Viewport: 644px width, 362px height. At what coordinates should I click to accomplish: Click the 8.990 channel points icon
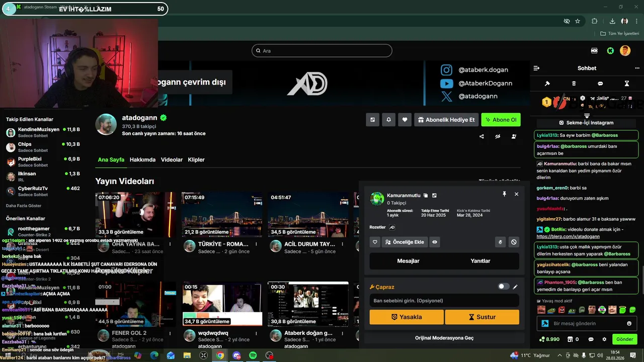point(549,339)
